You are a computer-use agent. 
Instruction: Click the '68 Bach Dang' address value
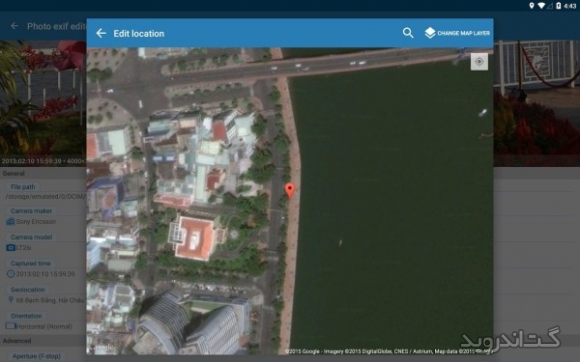pos(51,300)
